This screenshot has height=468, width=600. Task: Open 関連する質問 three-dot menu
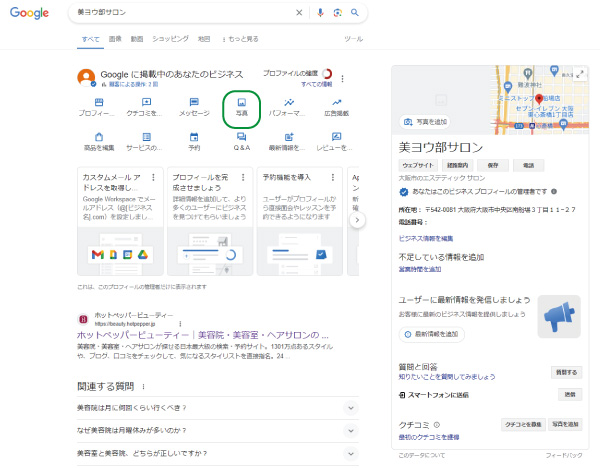143,386
